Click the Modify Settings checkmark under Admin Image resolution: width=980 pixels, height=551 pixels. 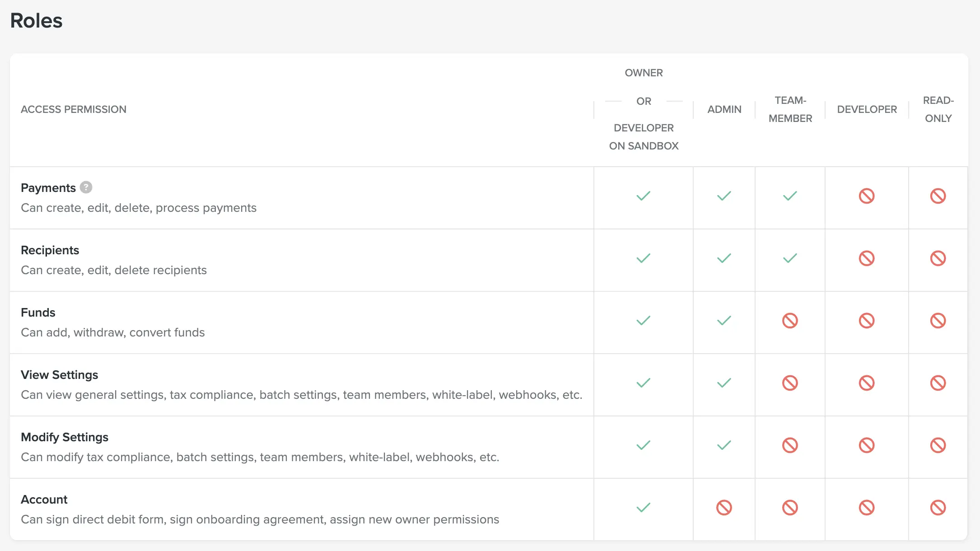coord(724,445)
